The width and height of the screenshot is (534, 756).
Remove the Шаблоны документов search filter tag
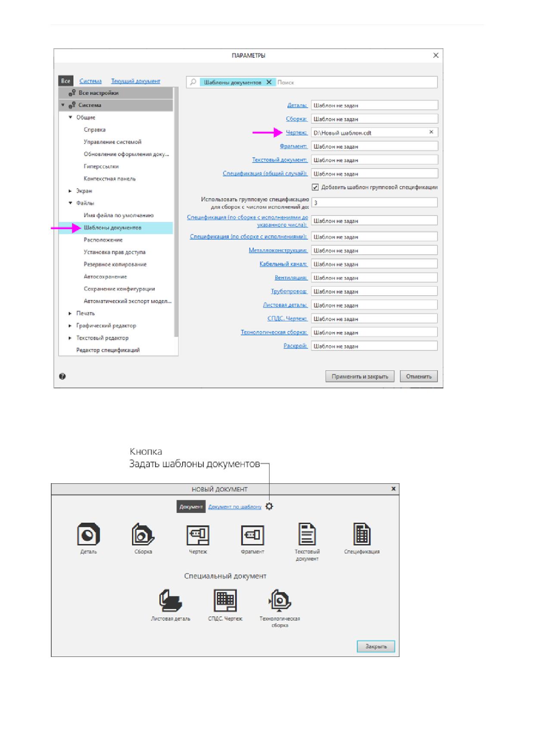(x=269, y=82)
